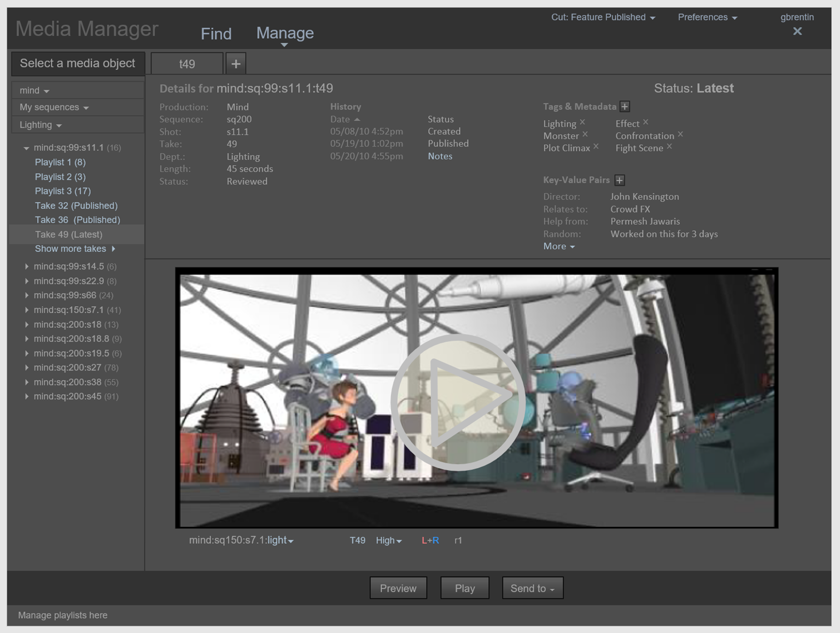The image size is (840, 633).
Task: Open the Cut: Feature Published dropdown
Action: 603,17
